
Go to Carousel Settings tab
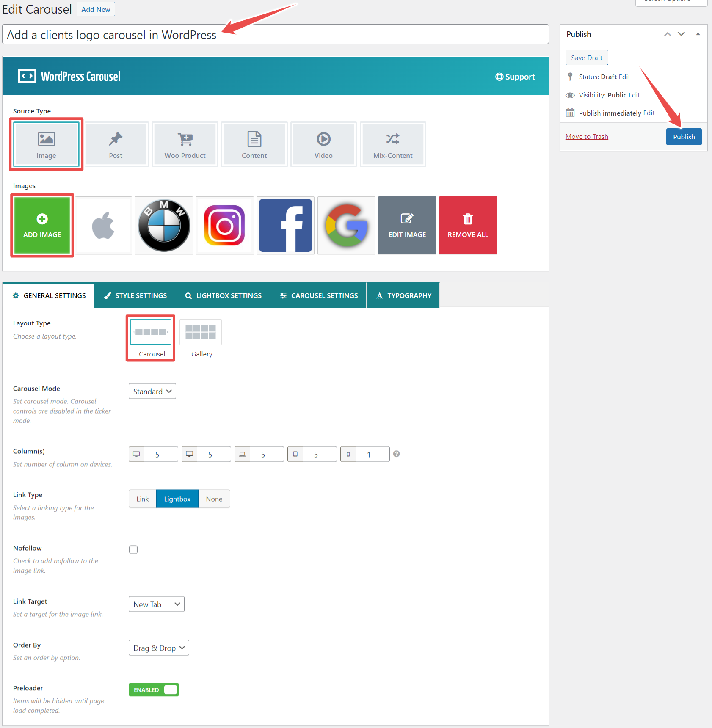point(318,295)
